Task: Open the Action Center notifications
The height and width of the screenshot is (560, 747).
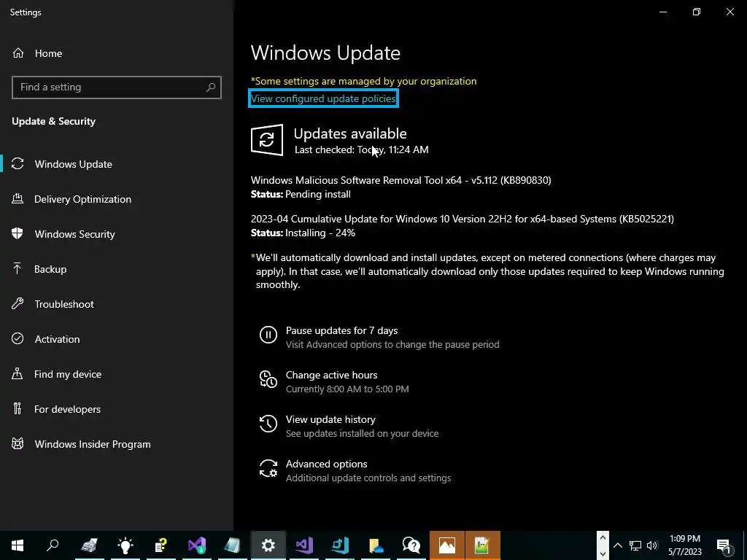Action: (x=724, y=545)
